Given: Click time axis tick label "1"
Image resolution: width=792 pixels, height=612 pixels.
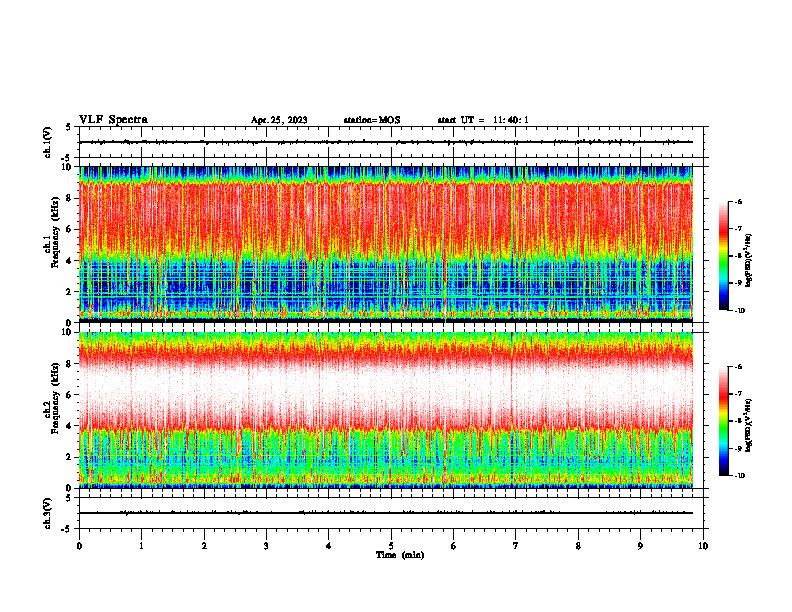Looking at the screenshot, I should coord(141,546).
